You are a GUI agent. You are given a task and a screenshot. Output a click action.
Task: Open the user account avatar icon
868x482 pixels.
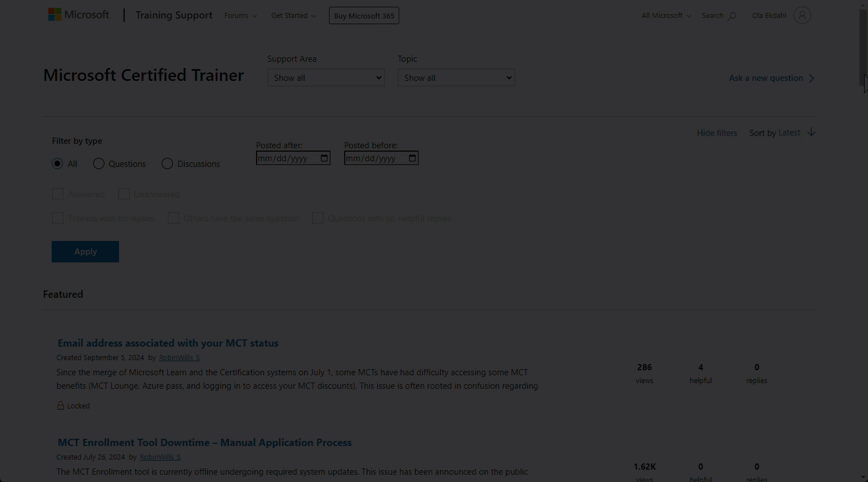pyautogui.click(x=802, y=16)
